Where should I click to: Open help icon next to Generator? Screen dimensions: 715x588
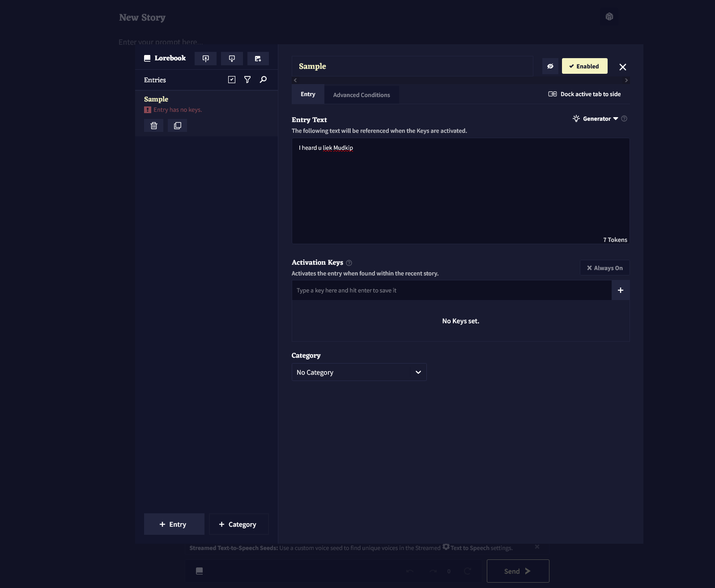[x=624, y=118]
